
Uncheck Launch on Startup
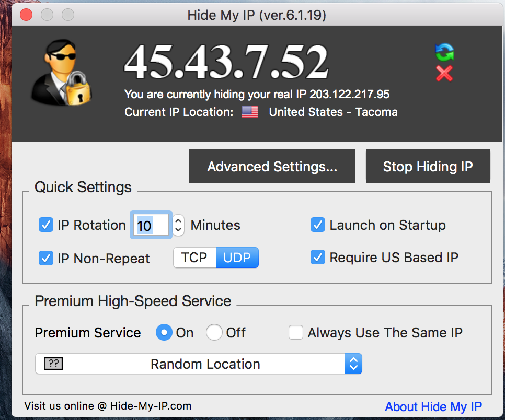318,225
